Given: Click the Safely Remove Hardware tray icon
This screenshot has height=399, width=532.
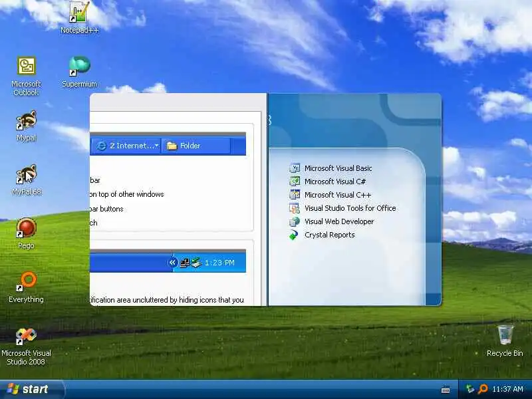Looking at the screenshot, I should (x=470, y=389).
